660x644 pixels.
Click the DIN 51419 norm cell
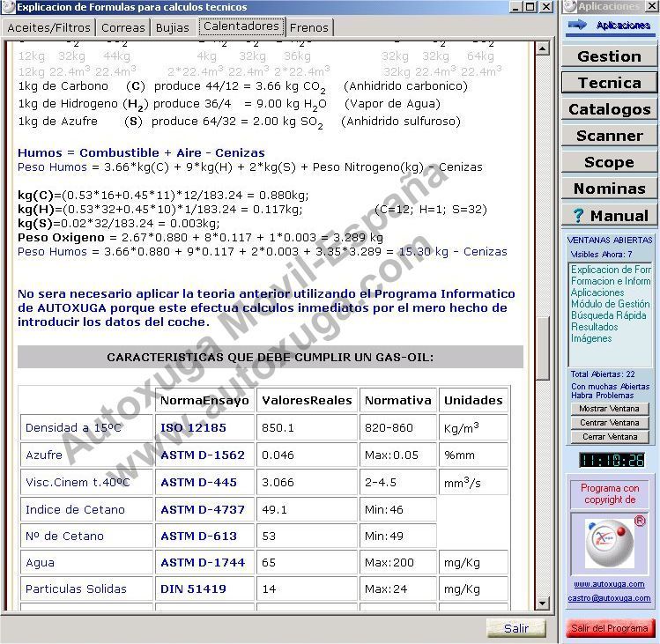point(204,588)
